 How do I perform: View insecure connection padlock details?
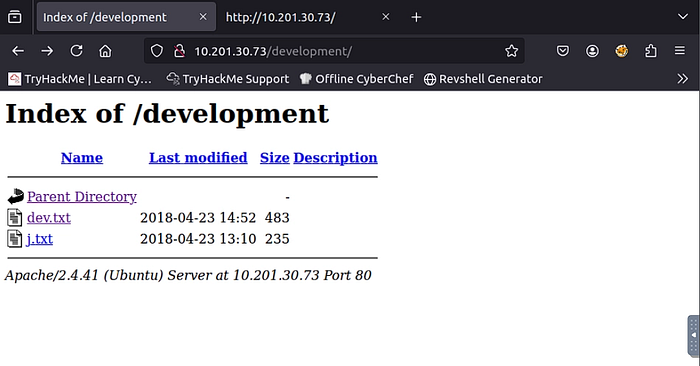[179, 51]
